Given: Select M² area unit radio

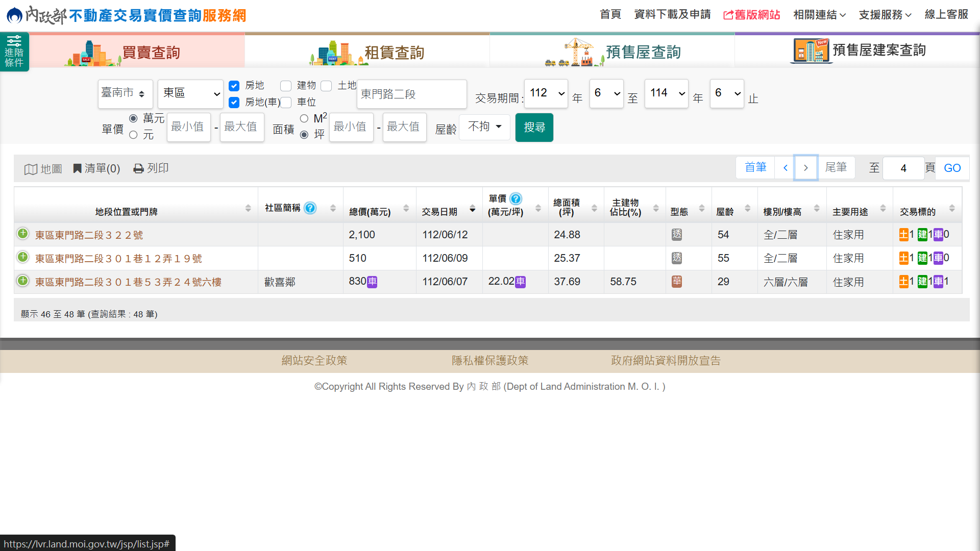Looking at the screenshot, I should point(304,118).
